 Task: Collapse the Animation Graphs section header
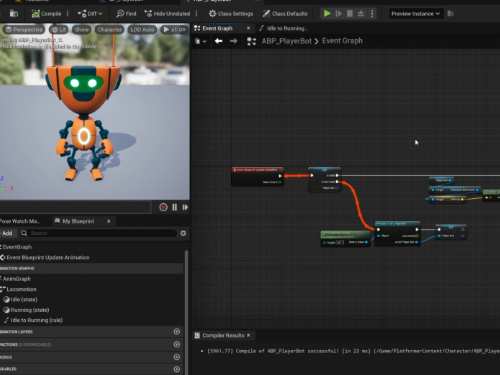click(x=92, y=268)
